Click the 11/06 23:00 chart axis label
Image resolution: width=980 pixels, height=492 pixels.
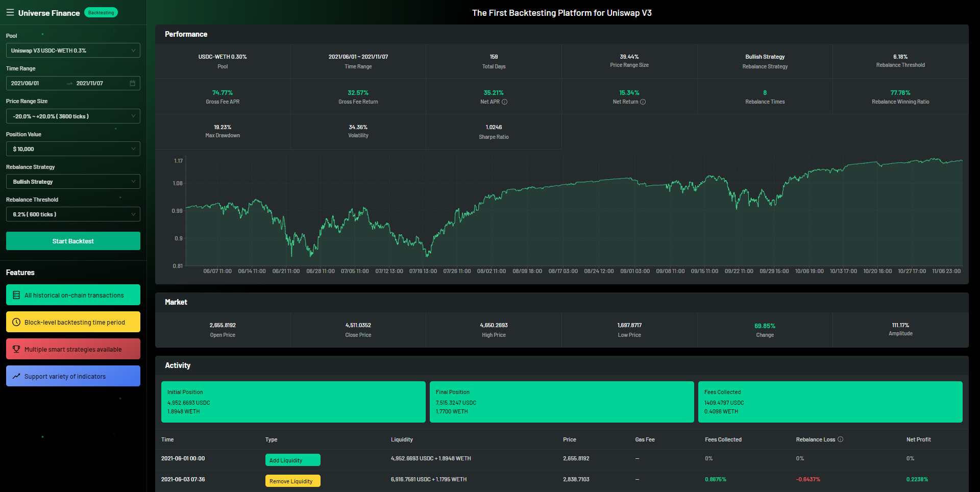(x=946, y=271)
